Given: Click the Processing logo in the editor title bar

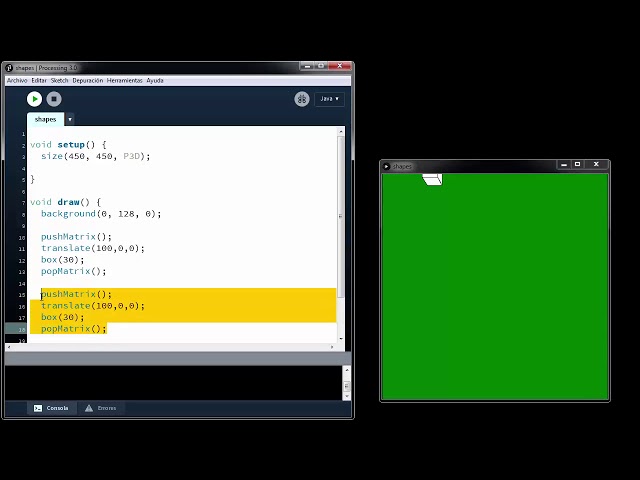Looking at the screenshot, I should [9, 68].
